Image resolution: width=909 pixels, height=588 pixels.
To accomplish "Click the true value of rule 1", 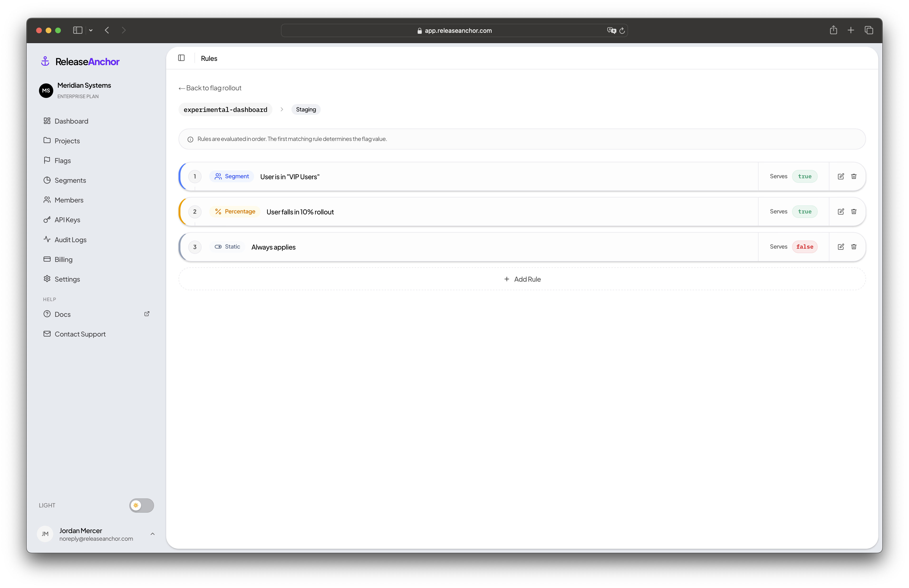I will [x=804, y=176].
